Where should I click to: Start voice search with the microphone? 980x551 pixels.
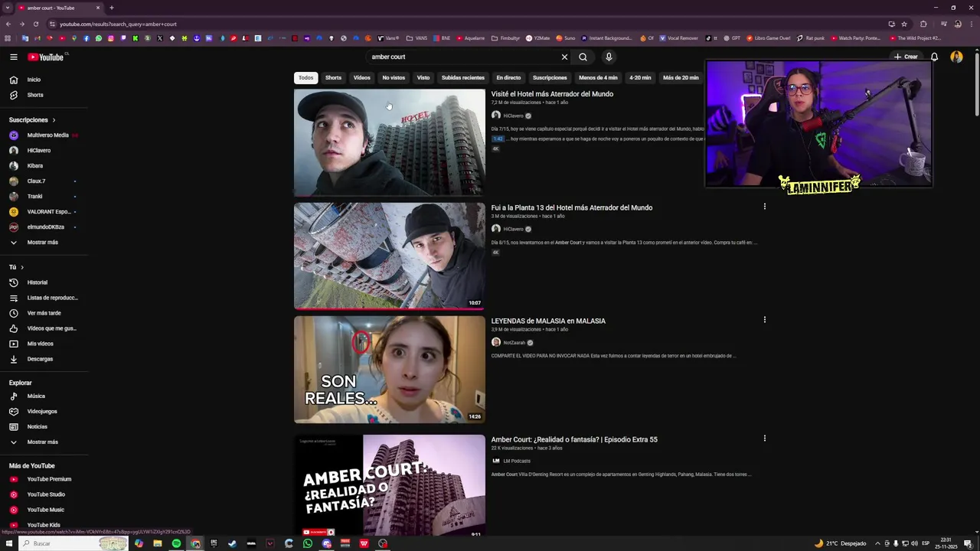point(609,57)
